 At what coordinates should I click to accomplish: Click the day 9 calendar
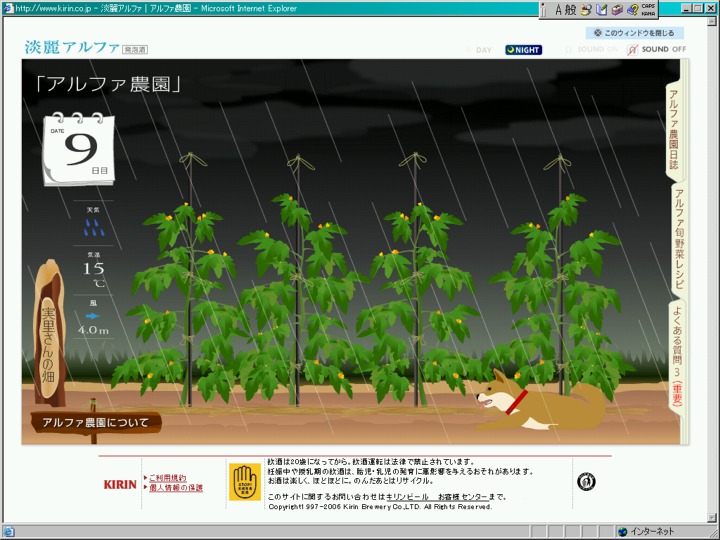79,149
